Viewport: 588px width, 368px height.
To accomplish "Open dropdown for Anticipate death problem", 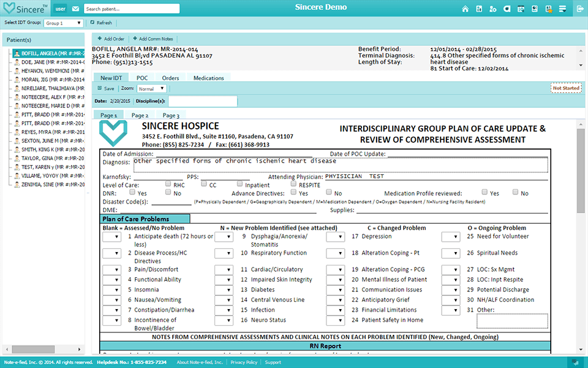I will [x=111, y=237].
